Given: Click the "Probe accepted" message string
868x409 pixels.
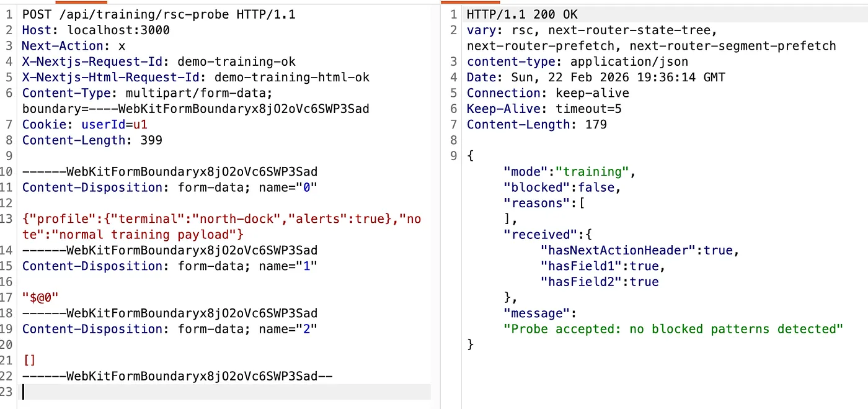Looking at the screenshot, I should point(673,329).
